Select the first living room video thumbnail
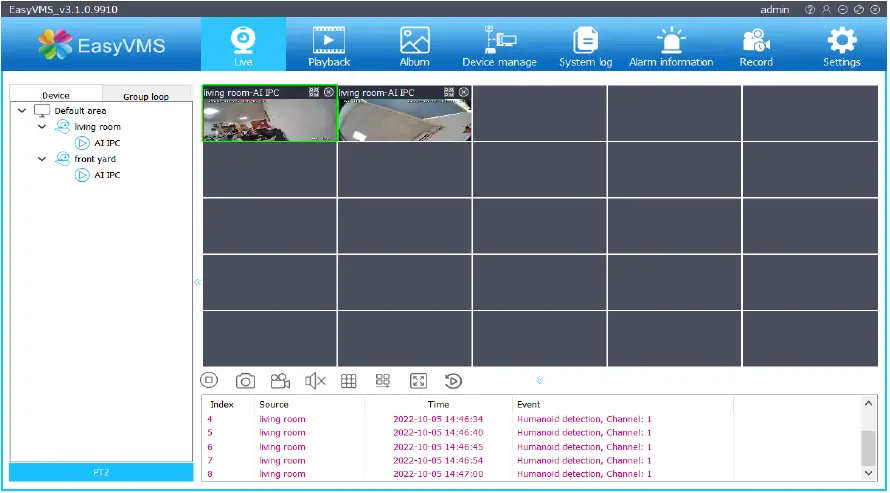 point(270,119)
